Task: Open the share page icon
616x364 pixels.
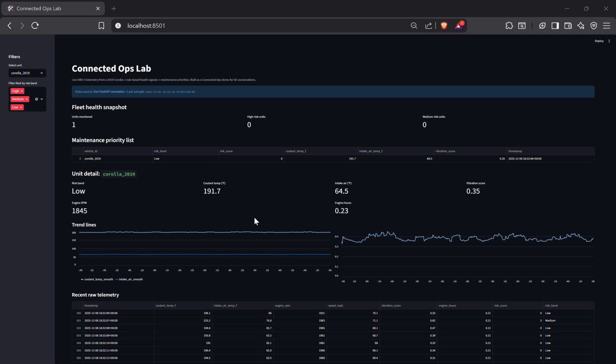Action: (428, 26)
